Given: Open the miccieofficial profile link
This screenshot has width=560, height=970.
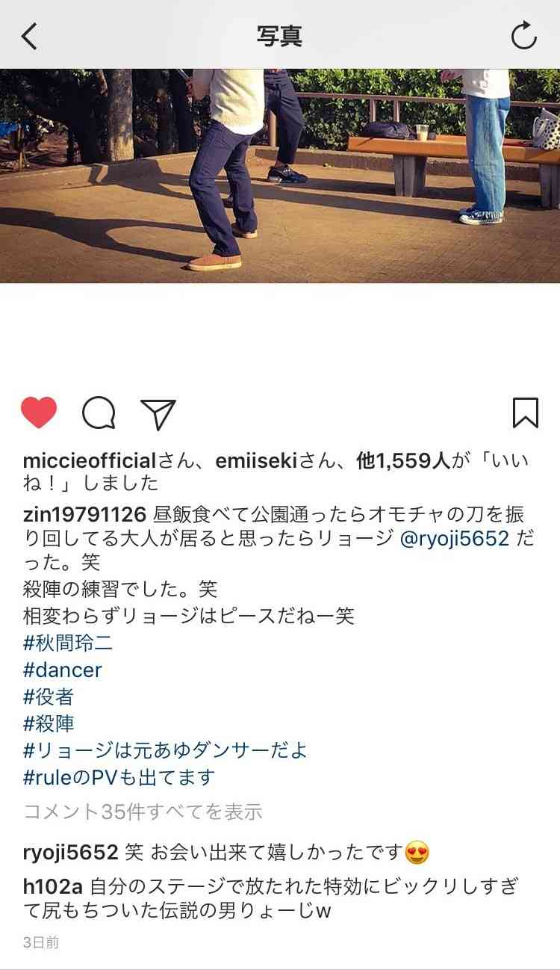Looking at the screenshot, I should coord(90,461).
